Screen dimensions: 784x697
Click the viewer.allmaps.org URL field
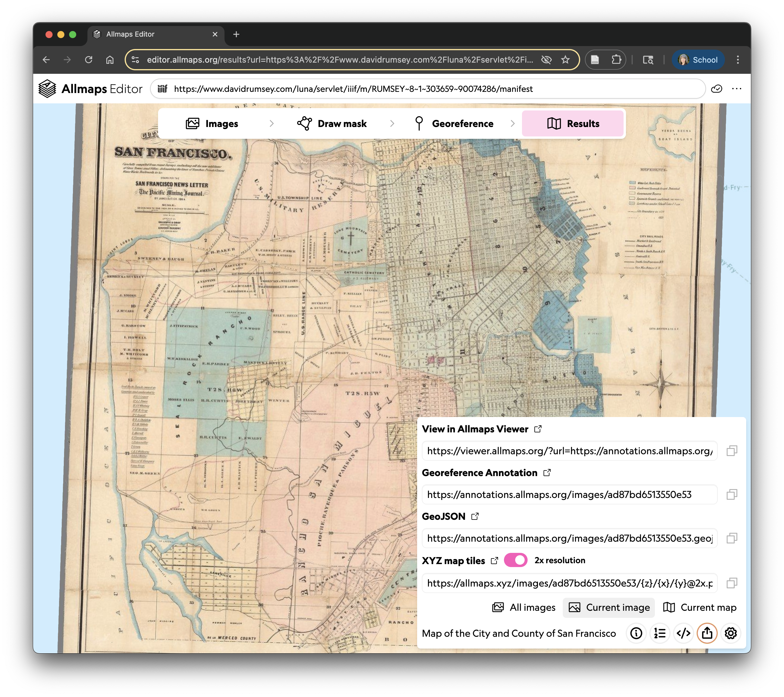570,451
